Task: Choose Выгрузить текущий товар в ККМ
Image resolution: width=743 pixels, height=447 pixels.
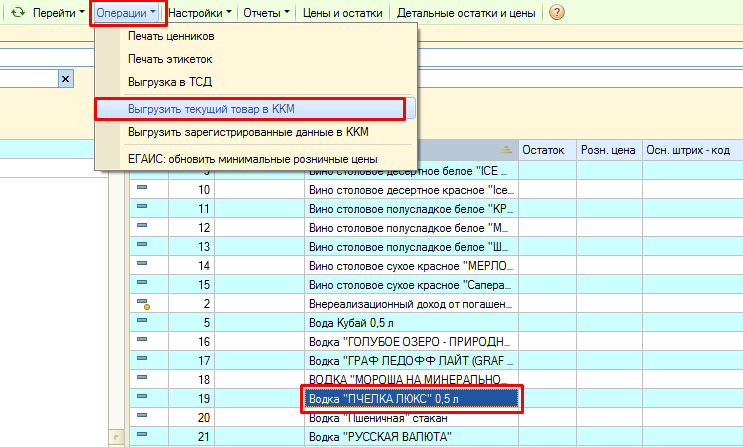Action: (256, 109)
